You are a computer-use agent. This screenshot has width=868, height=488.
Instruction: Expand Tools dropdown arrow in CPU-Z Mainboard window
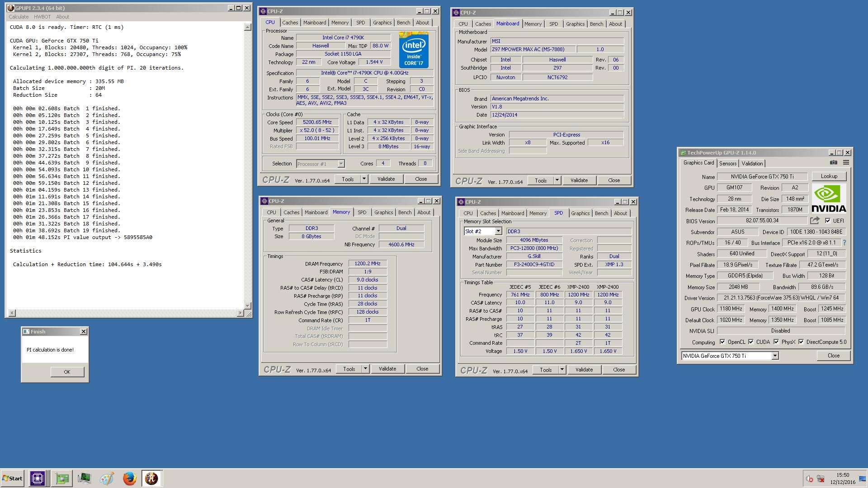coord(557,180)
